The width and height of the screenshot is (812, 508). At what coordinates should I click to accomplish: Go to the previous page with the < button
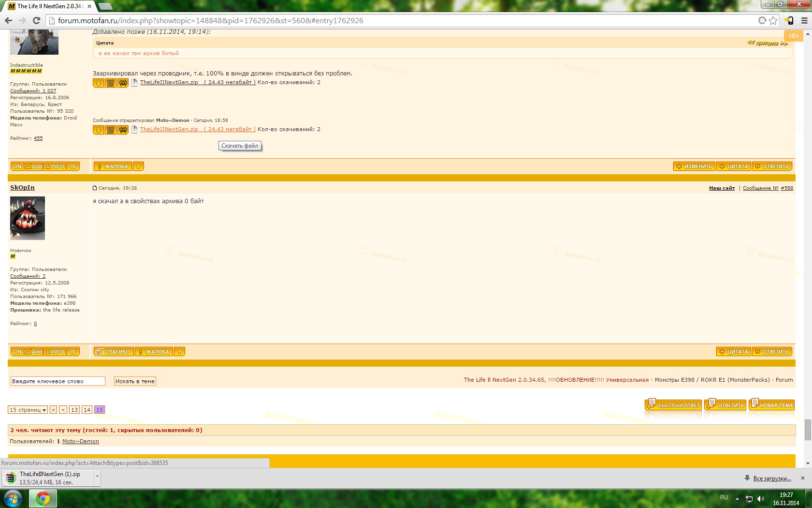63,410
